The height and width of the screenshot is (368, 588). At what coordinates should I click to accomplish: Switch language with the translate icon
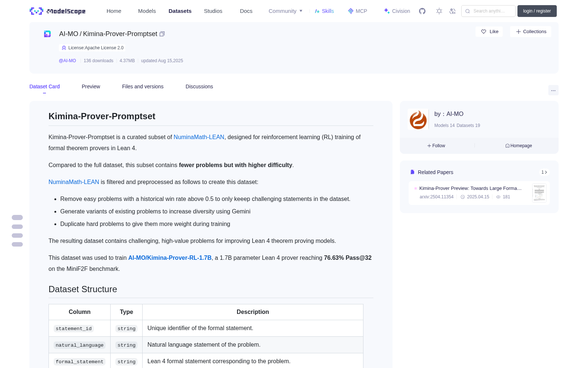click(x=453, y=11)
